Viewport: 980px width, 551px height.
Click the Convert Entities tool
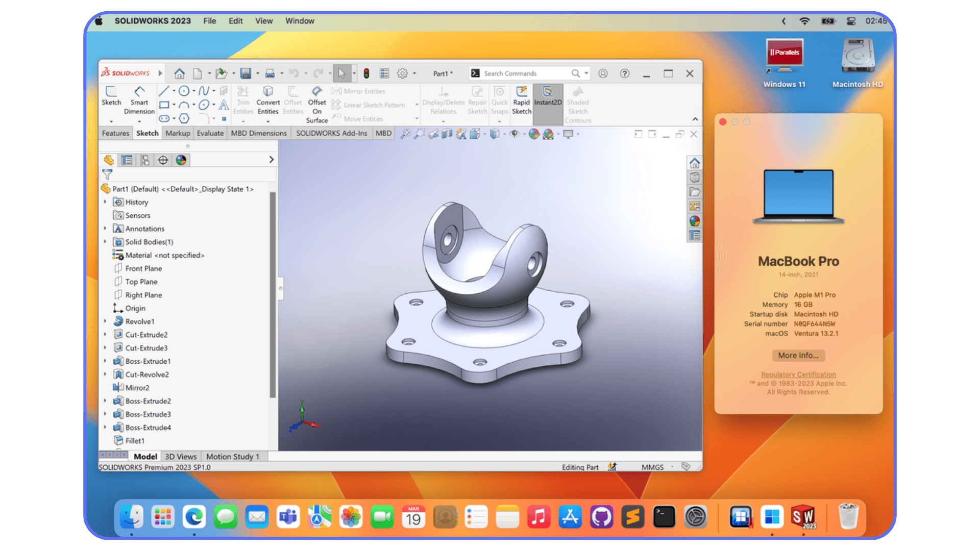tap(267, 101)
